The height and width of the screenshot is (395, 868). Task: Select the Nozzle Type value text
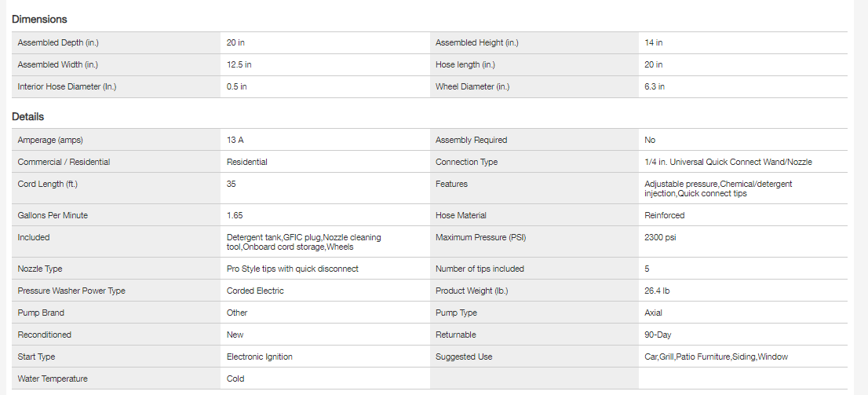[293, 269]
